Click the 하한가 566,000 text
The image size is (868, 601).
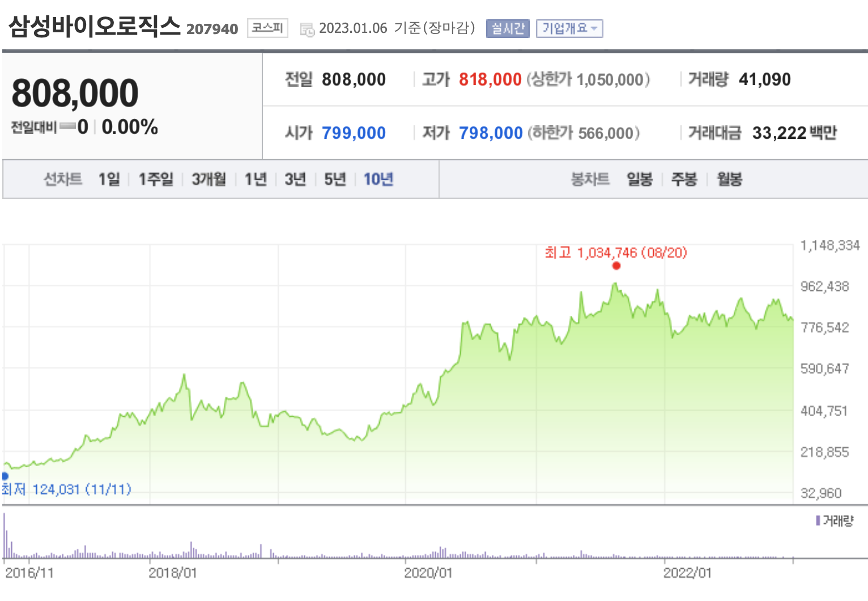(x=584, y=133)
